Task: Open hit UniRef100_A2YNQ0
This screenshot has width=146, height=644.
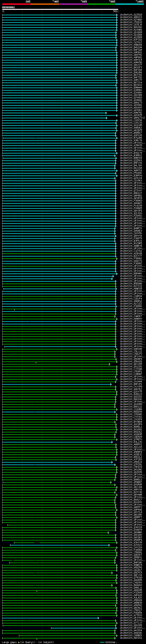Action: (131, 20)
